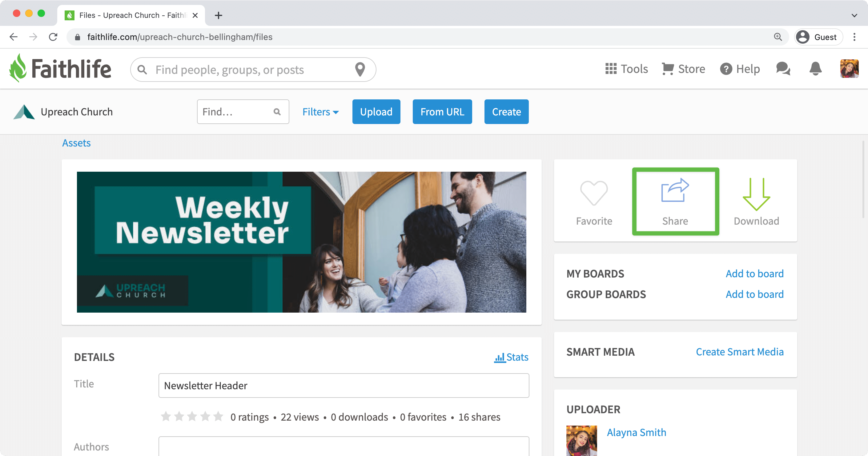Click Create Smart Media link
Screen dimensions: 868x456
[x=740, y=352]
